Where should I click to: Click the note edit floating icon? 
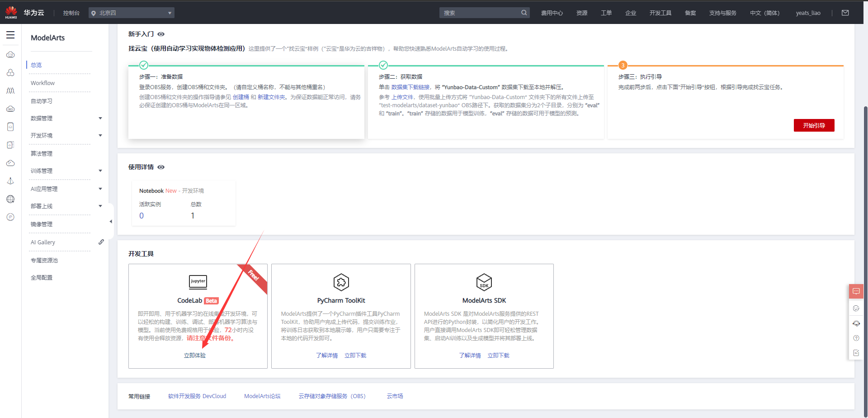pos(856,353)
